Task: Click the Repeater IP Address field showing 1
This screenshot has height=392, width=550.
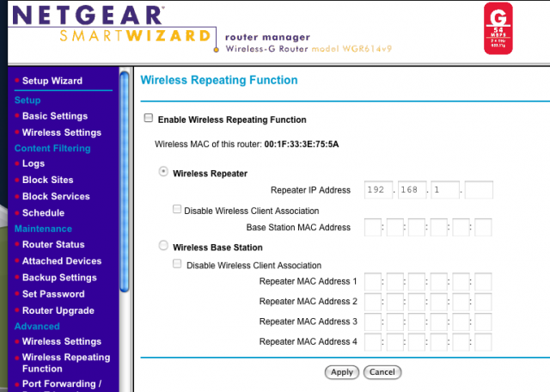Action: click(445, 190)
